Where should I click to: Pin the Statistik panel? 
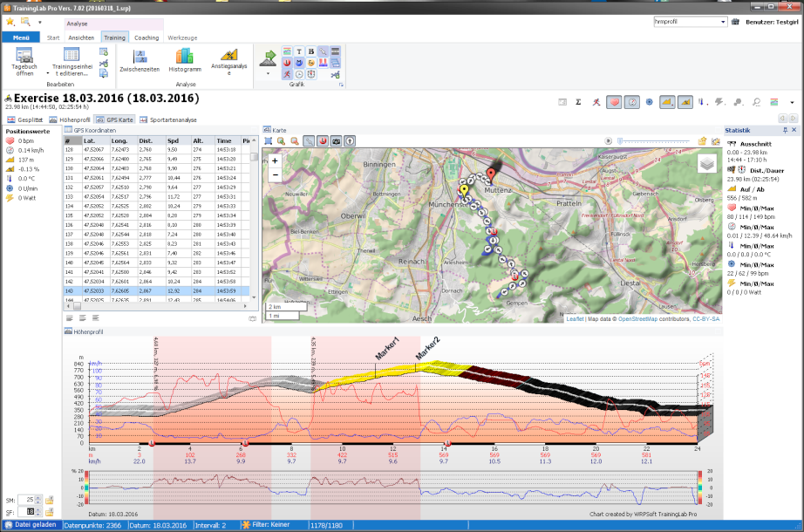[x=785, y=130]
